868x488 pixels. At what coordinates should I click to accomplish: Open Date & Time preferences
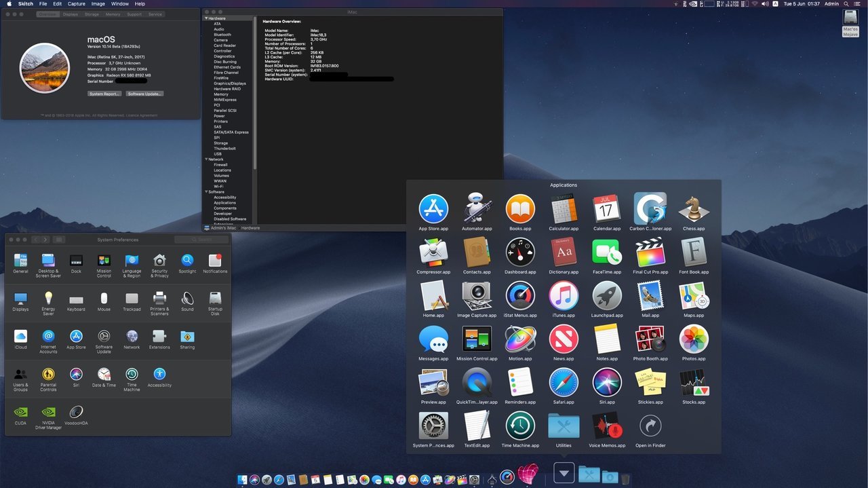coord(104,377)
